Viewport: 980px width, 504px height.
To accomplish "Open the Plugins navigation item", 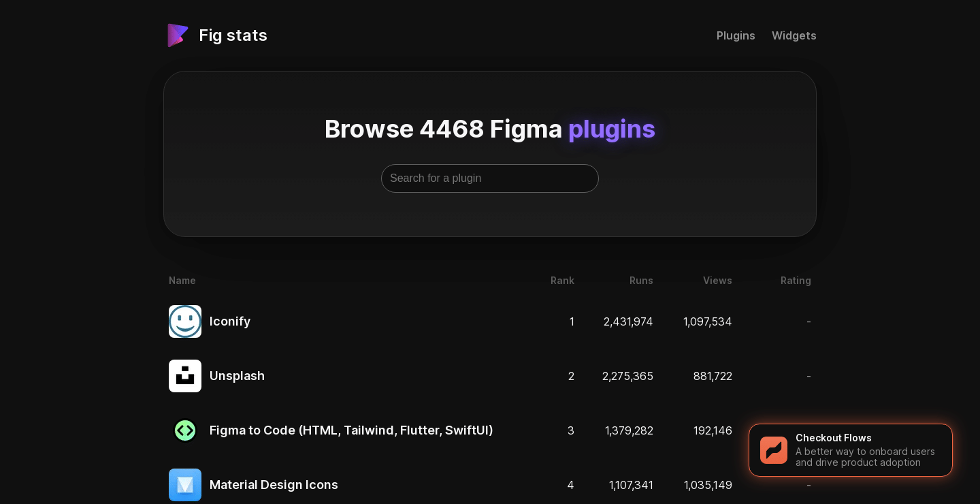I will pos(736,35).
